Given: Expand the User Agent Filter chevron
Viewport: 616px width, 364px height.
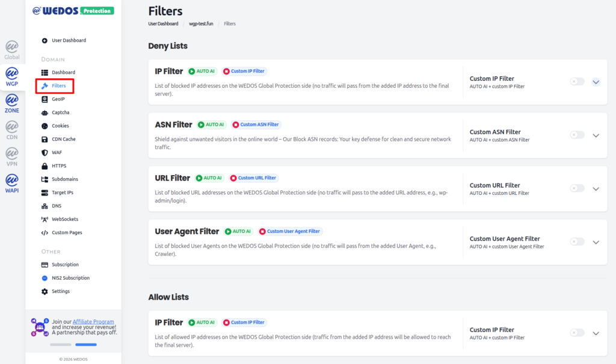Looking at the screenshot, I should (x=596, y=242).
